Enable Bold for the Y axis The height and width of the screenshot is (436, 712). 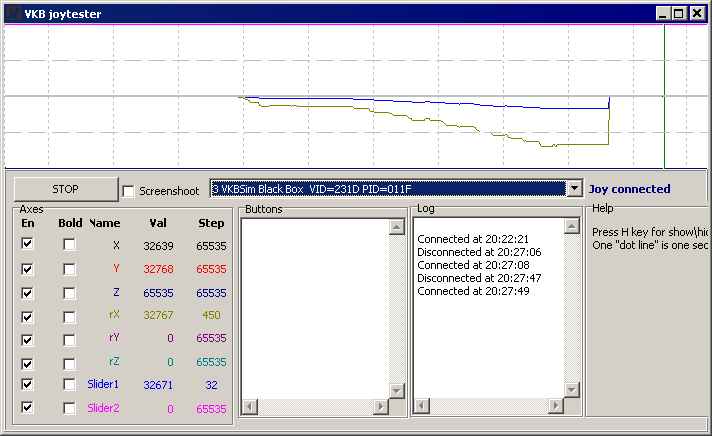click(69, 269)
